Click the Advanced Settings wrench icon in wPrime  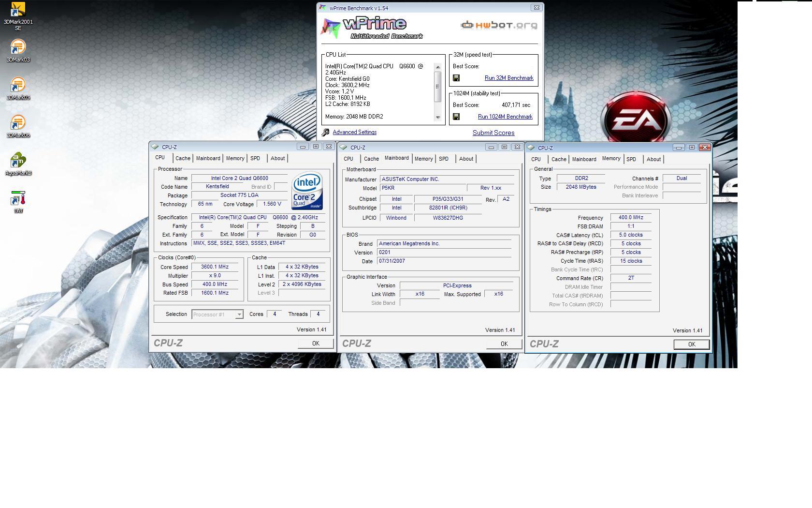tap(326, 132)
